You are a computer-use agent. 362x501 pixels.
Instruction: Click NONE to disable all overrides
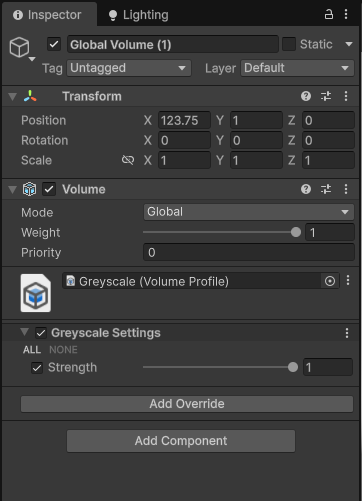point(63,350)
